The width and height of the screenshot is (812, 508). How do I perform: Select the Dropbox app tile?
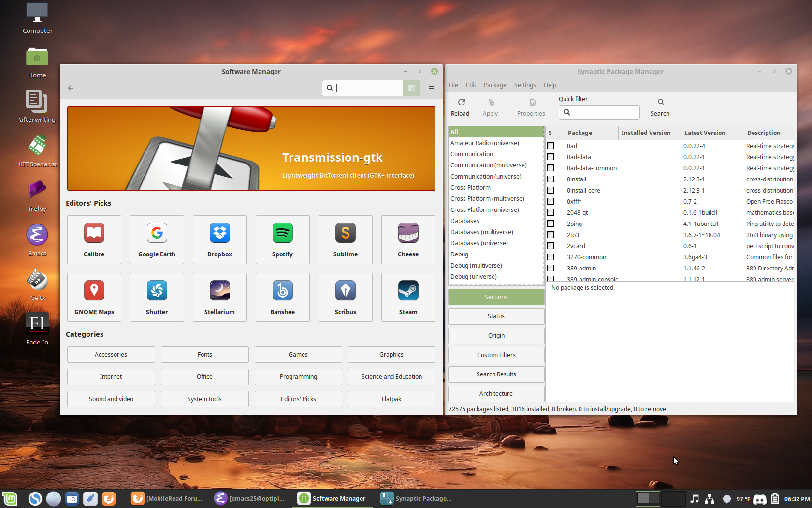[220, 239]
